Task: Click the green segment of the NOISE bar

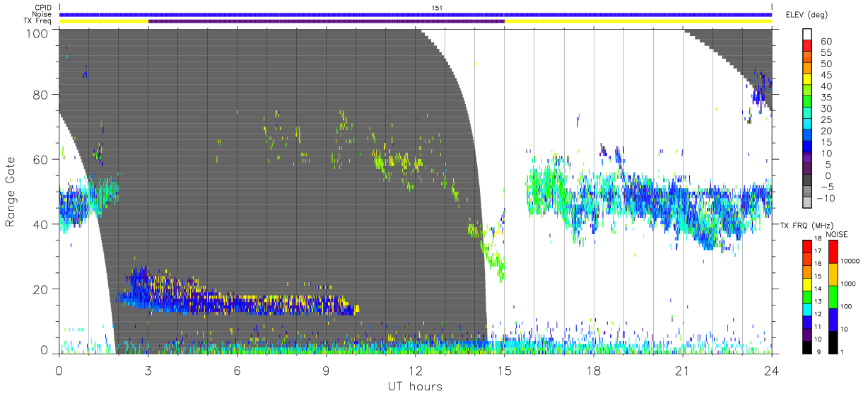Action: [x=833, y=297]
